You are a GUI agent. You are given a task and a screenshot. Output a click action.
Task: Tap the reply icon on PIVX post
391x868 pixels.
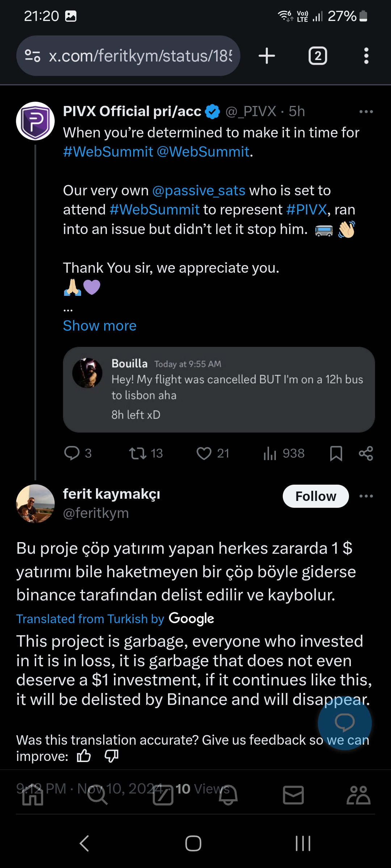point(72,453)
